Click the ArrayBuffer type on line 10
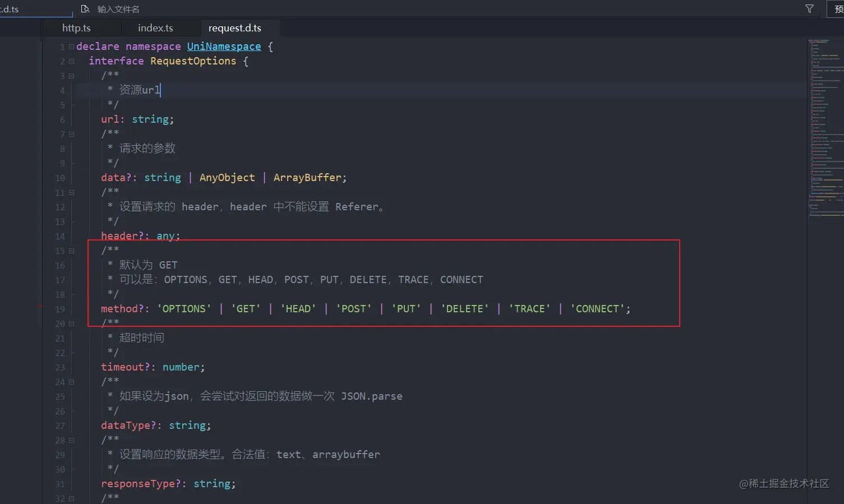 pos(307,178)
